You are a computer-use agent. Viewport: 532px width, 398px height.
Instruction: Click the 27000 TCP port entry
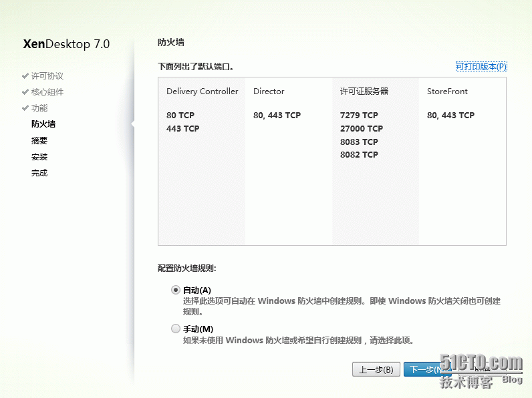click(362, 128)
